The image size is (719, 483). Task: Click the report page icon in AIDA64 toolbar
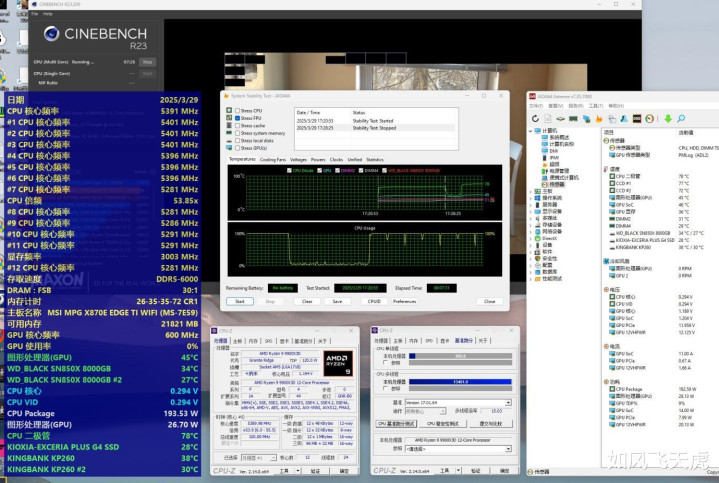[x=548, y=118]
